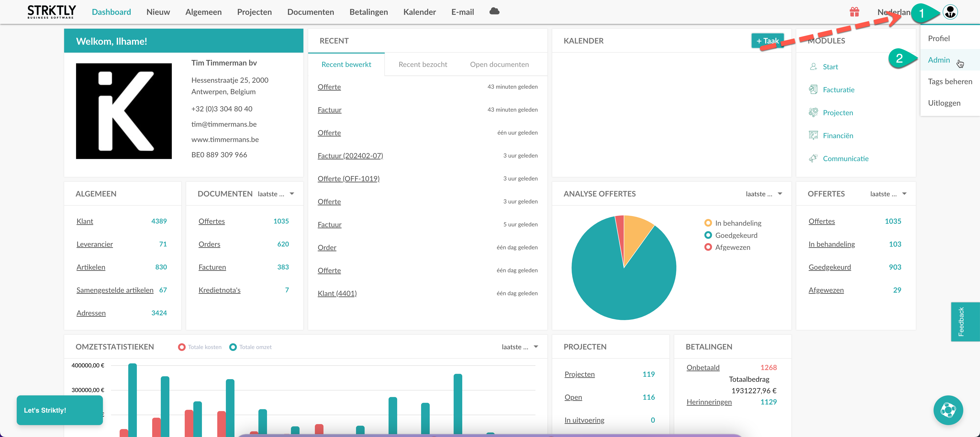Toggle the In behandeling pie legend
Image resolution: width=980 pixels, height=437 pixels.
(x=733, y=223)
